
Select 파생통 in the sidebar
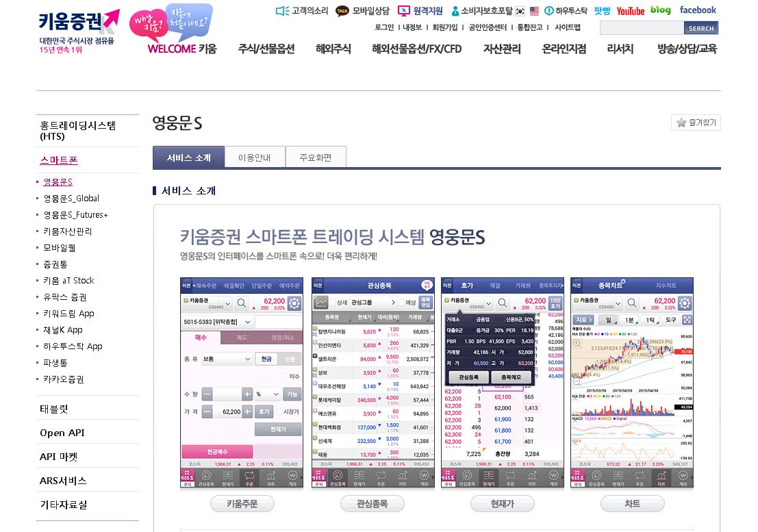pyautogui.click(x=55, y=362)
